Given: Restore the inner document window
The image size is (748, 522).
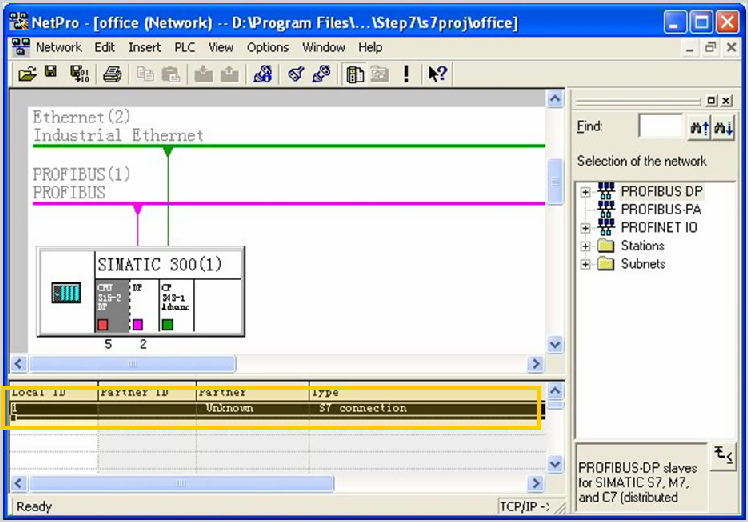Looking at the screenshot, I should (x=710, y=48).
